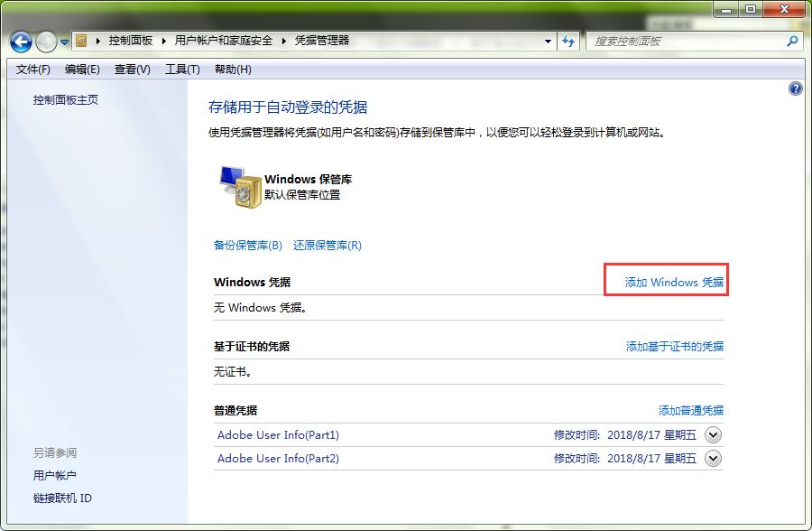The image size is (812, 531).
Task: Click the blue help question mark icon
Action: 795,88
